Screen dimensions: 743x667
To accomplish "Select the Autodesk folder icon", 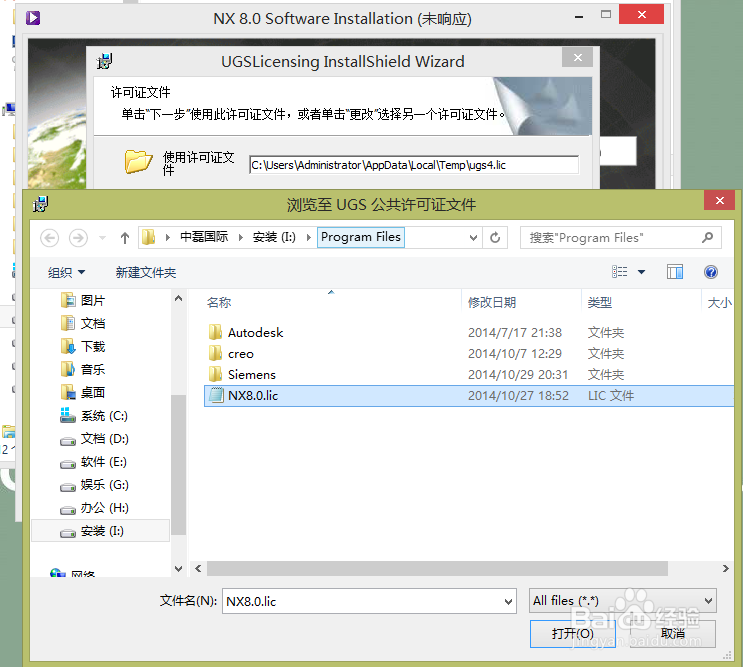I will click(x=215, y=332).
